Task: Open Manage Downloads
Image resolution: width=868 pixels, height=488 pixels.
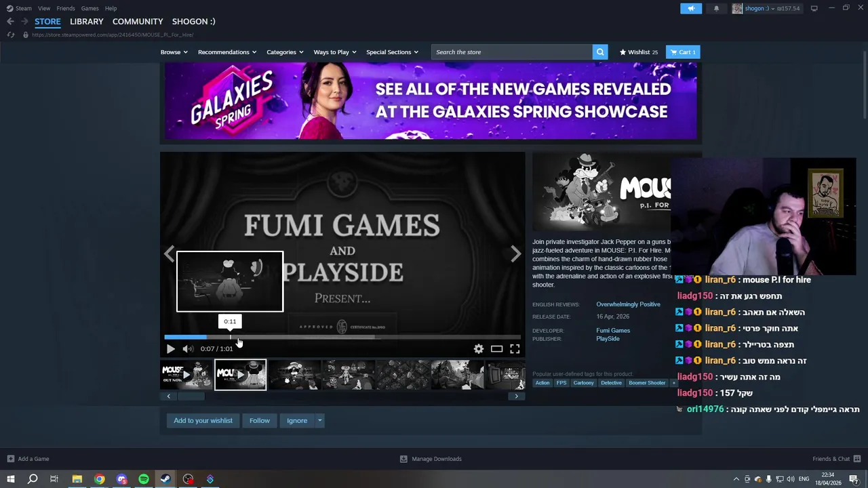Action: pos(431,459)
